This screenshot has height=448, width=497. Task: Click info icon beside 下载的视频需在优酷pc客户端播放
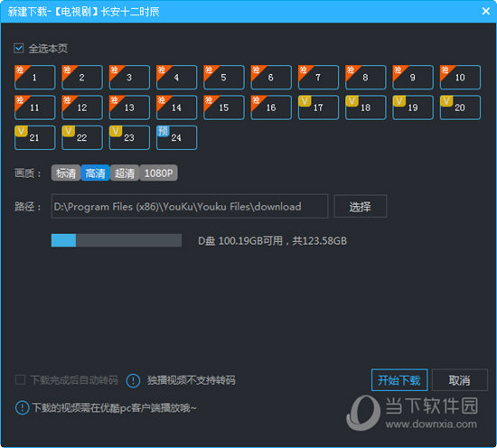23,407
